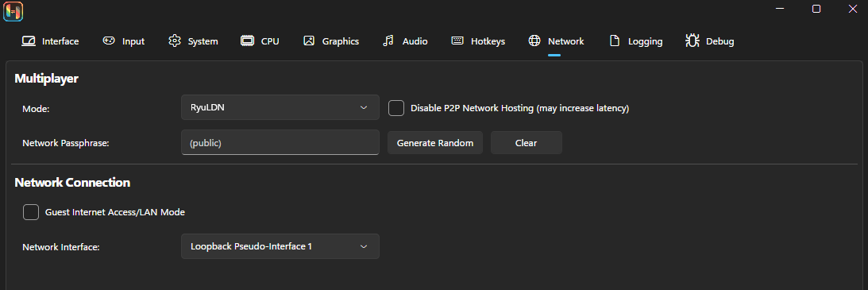
Task: Click the Network Connection section heading
Action: [x=72, y=183]
